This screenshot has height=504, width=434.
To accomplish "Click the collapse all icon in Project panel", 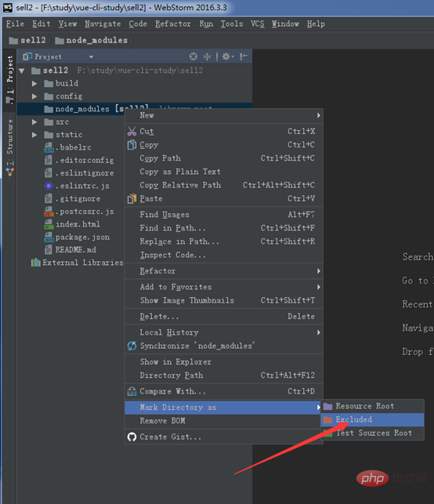I will [207, 56].
